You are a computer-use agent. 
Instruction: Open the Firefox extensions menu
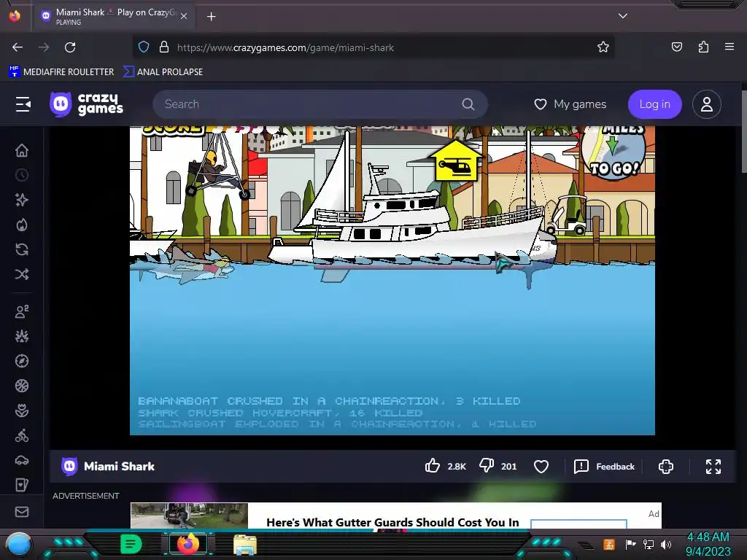703,47
